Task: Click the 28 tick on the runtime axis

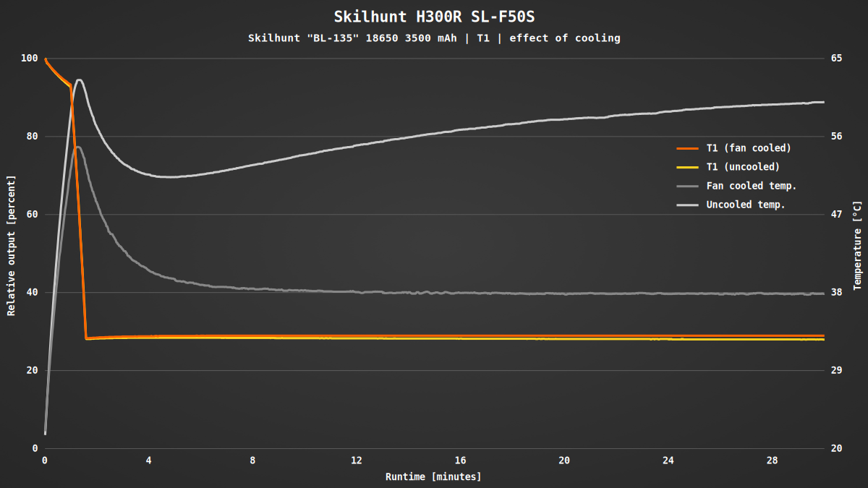Action: 772,461
